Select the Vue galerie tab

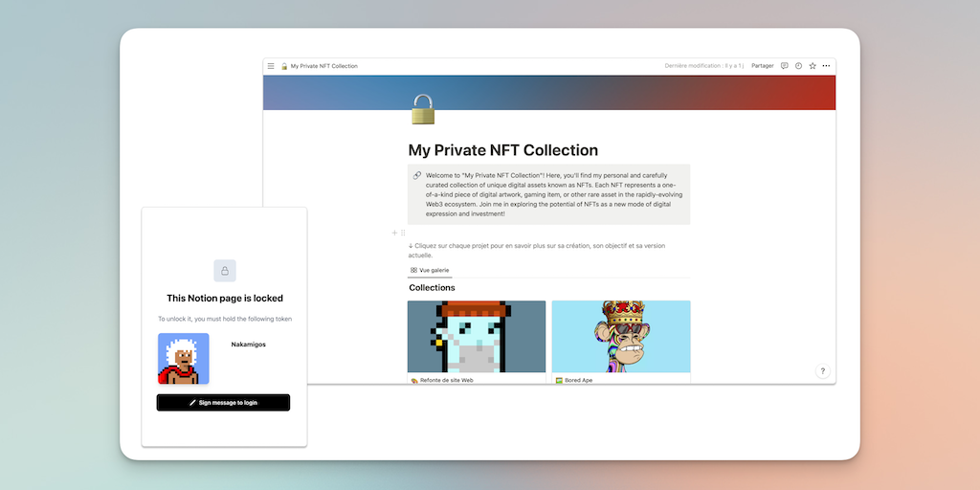tap(430, 270)
